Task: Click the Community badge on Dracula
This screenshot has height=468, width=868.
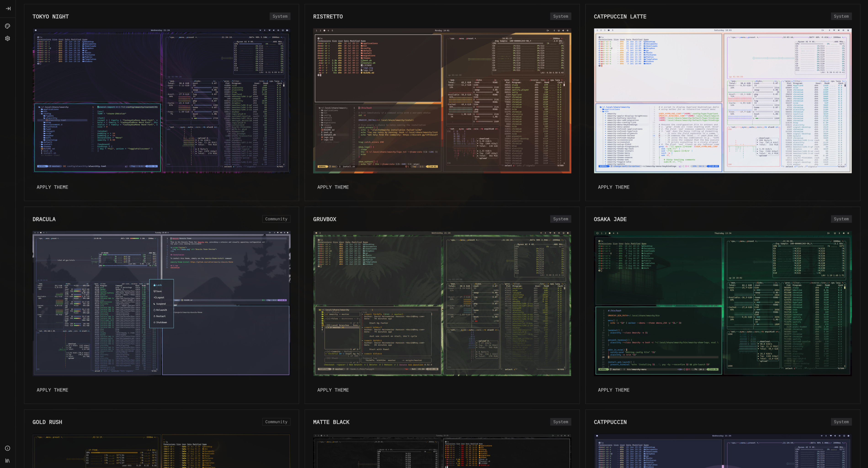Action: (x=276, y=219)
